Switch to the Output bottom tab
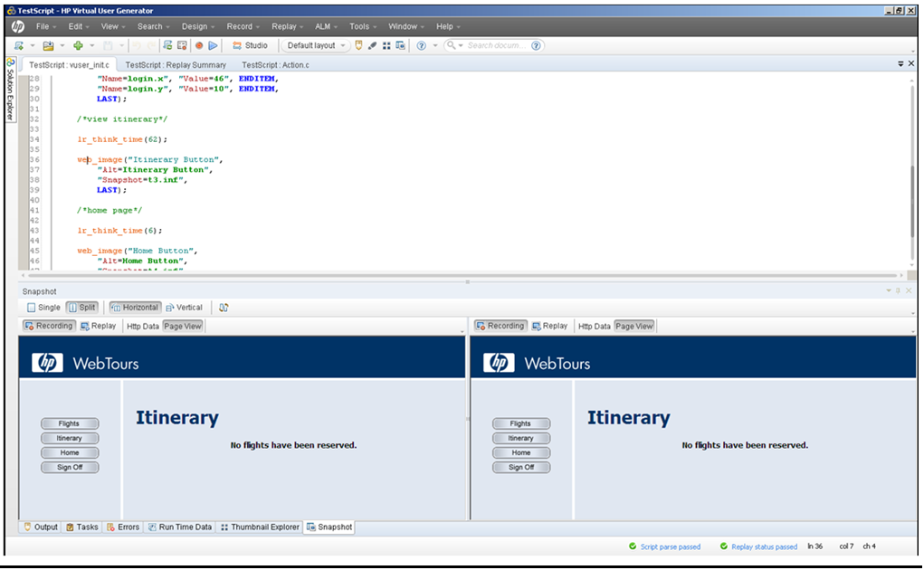 coord(40,527)
